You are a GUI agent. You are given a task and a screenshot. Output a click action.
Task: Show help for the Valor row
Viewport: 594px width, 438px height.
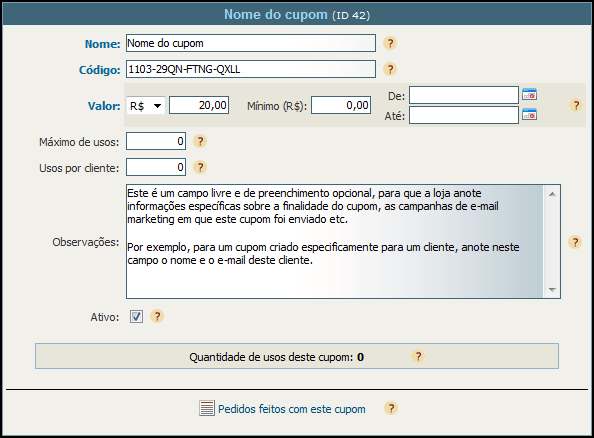[x=576, y=105]
